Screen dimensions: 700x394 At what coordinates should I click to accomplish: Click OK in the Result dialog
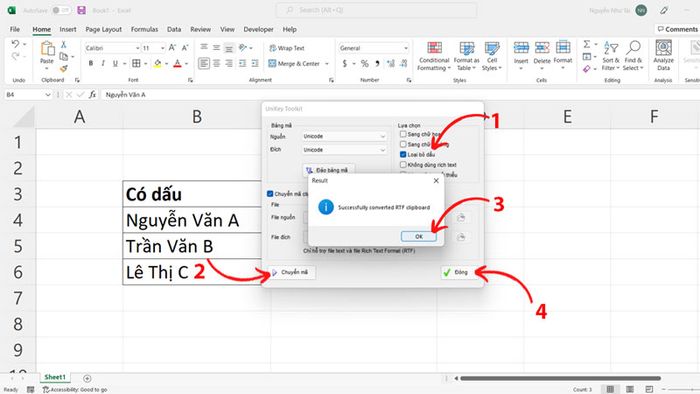[419, 236]
